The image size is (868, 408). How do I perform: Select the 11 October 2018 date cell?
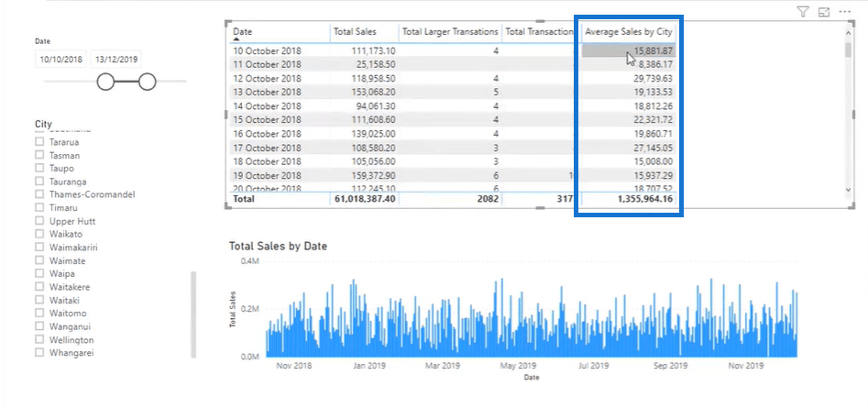pos(267,65)
